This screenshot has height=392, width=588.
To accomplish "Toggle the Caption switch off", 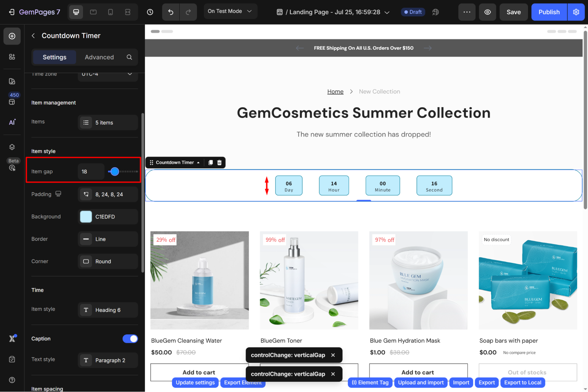I will click(130, 339).
